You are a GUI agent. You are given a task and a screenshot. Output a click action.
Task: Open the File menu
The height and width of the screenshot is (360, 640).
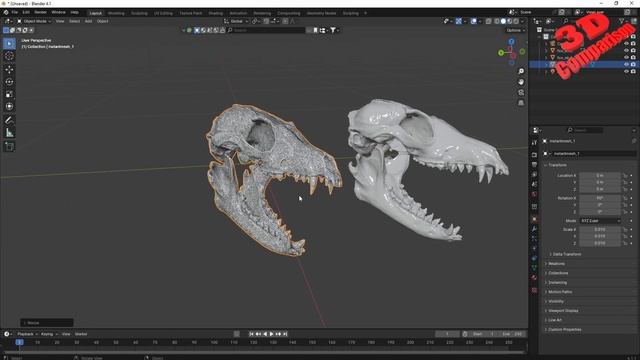[15, 12]
